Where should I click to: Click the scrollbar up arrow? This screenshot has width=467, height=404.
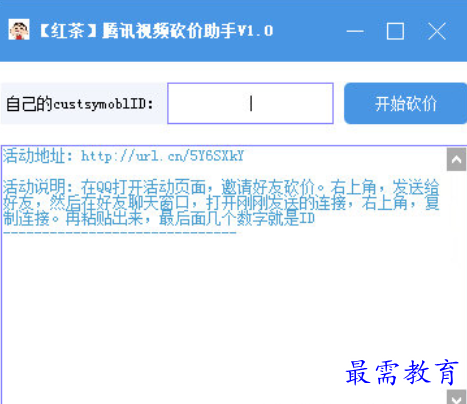point(456,160)
